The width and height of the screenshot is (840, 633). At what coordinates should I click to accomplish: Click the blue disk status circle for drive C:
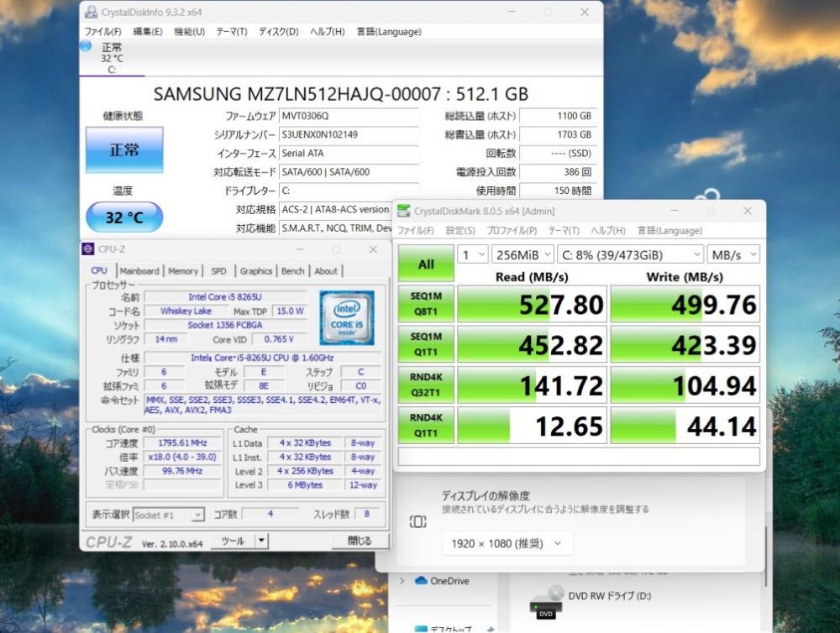tap(86, 46)
